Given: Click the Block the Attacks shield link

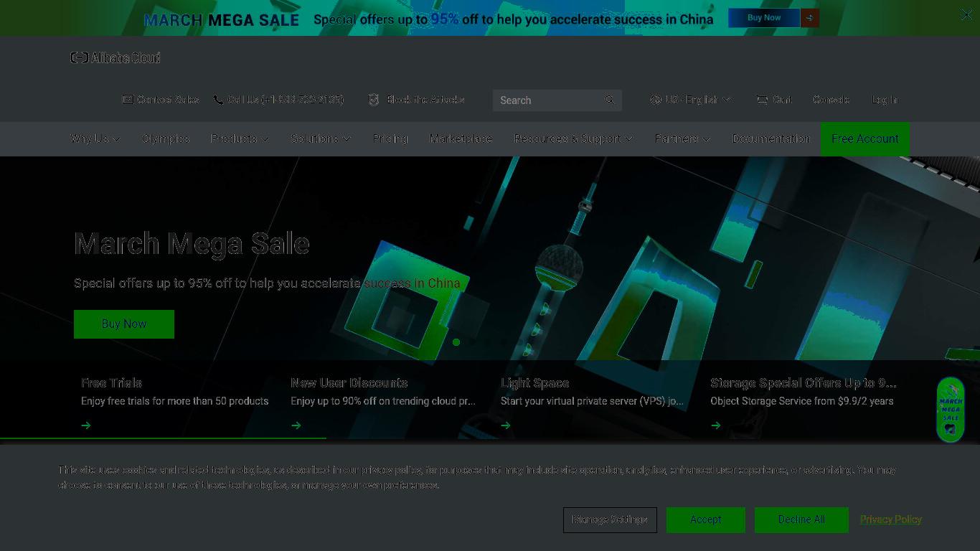Looking at the screenshot, I should 416,100.
